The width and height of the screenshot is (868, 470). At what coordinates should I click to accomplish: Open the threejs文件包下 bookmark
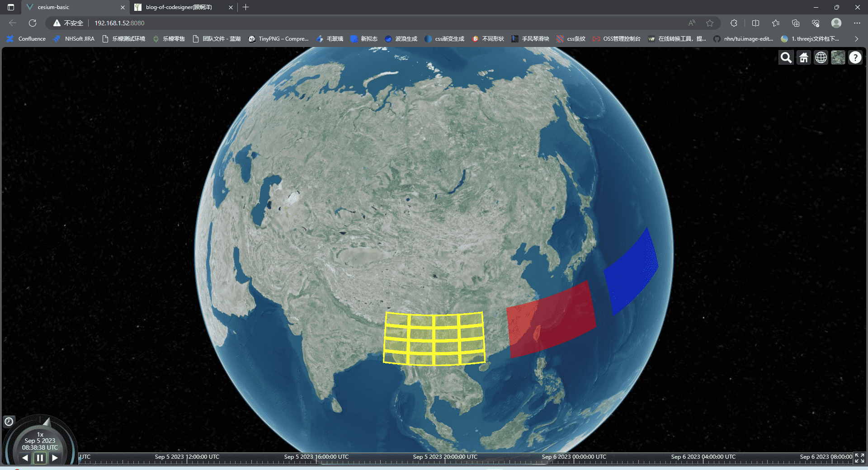[x=810, y=39]
